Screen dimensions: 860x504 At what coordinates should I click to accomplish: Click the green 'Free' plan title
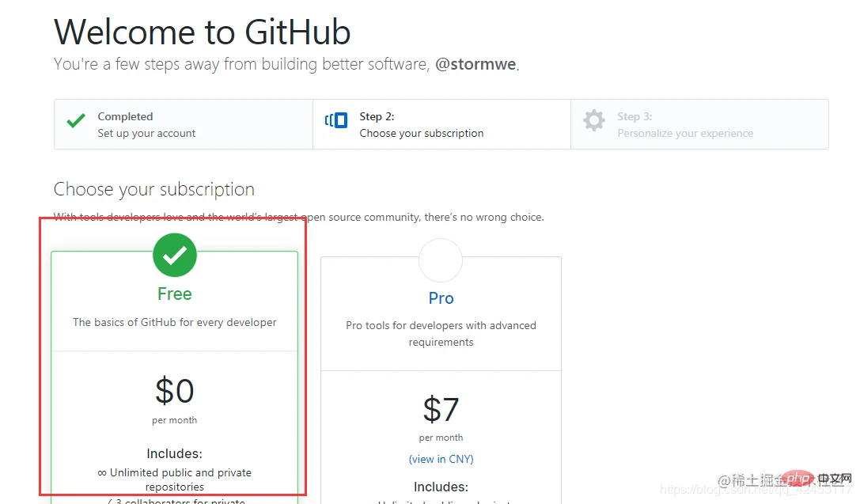175,294
